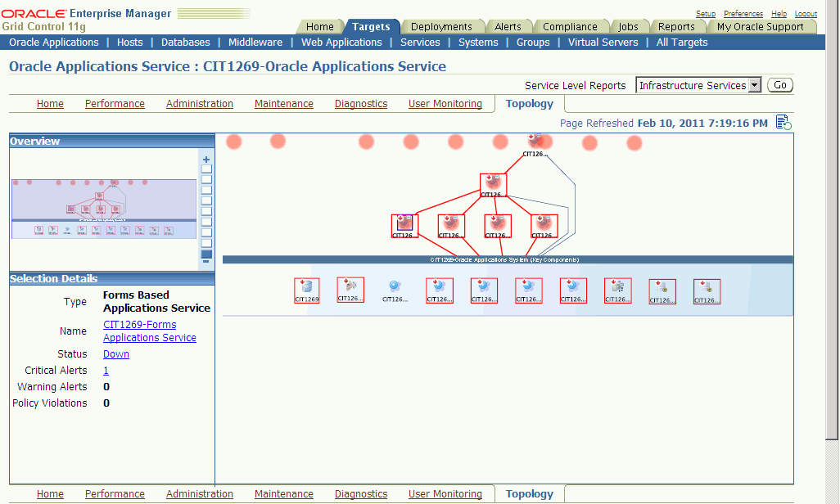Click the bottom Maintenance link

(x=284, y=494)
